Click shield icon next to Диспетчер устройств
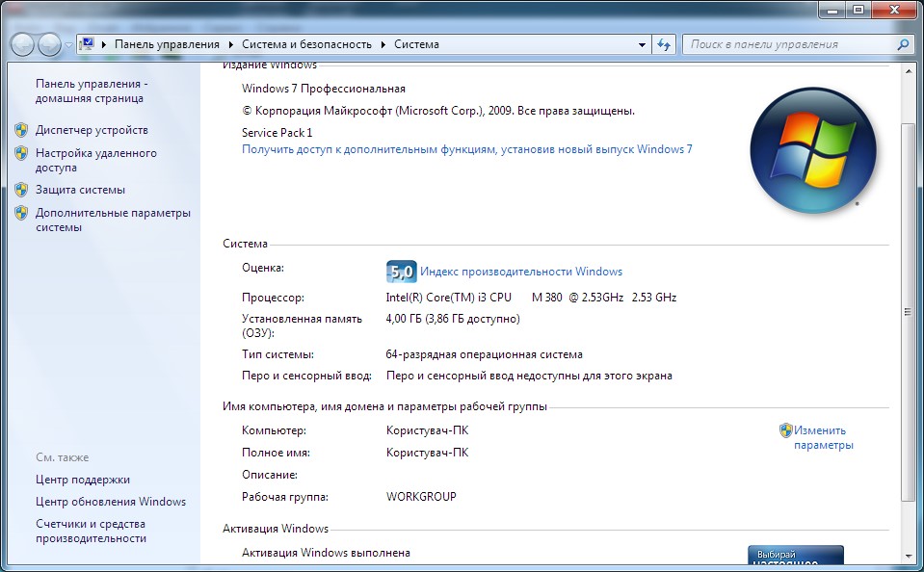 21,130
